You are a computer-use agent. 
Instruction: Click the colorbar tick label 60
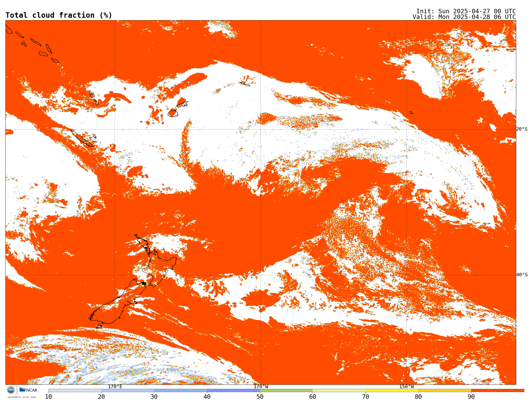coord(313,397)
